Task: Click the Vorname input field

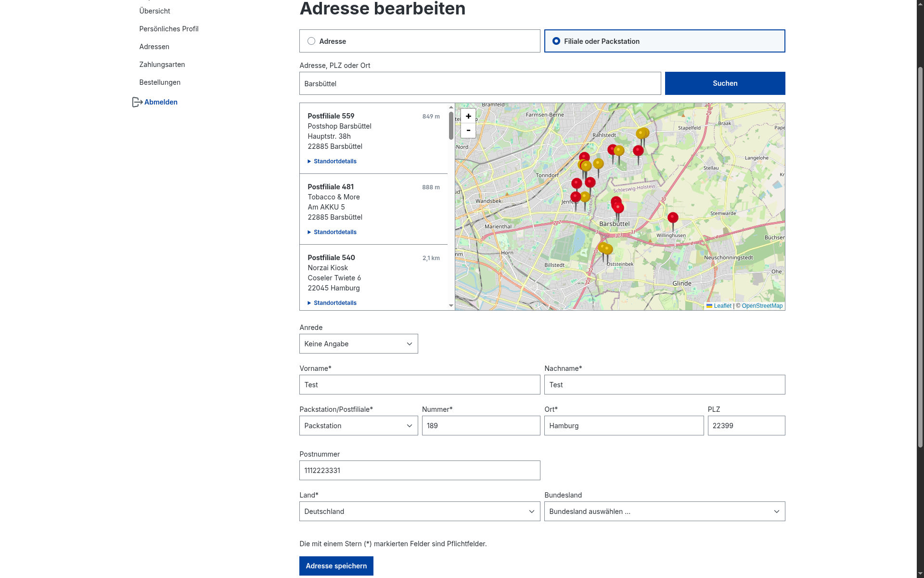Action: click(x=420, y=385)
